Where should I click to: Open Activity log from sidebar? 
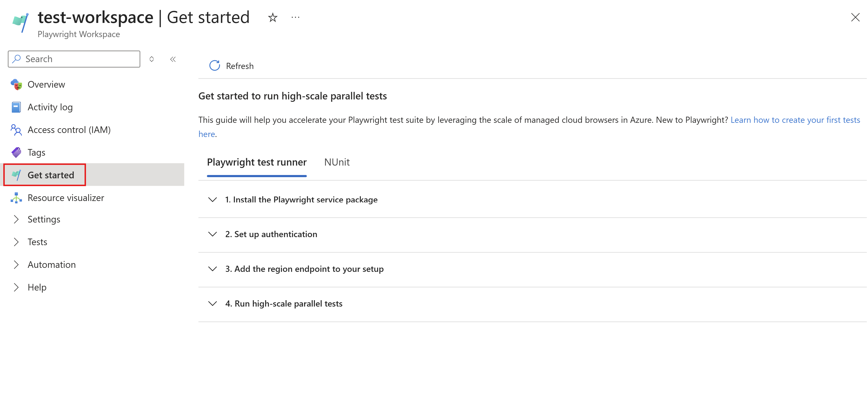[x=50, y=107]
